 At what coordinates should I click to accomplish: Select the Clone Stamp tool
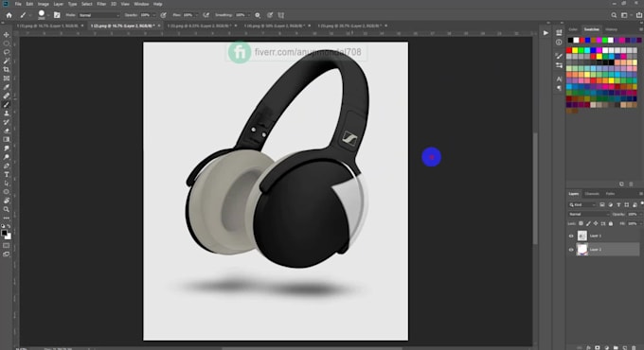pyautogui.click(x=7, y=113)
